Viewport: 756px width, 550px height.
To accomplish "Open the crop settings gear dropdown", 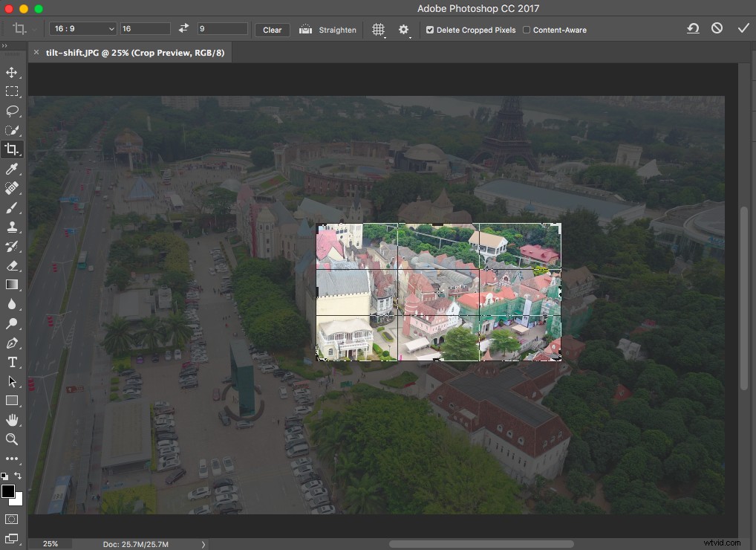I will click(x=403, y=29).
